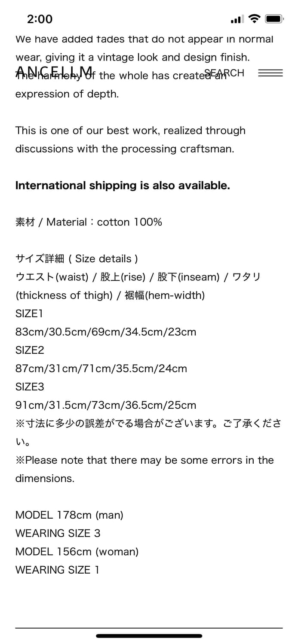Viewport: 298px width, 644px height.
Task: Tap the MODEL 156cm (woman) text
Action: click(x=77, y=551)
